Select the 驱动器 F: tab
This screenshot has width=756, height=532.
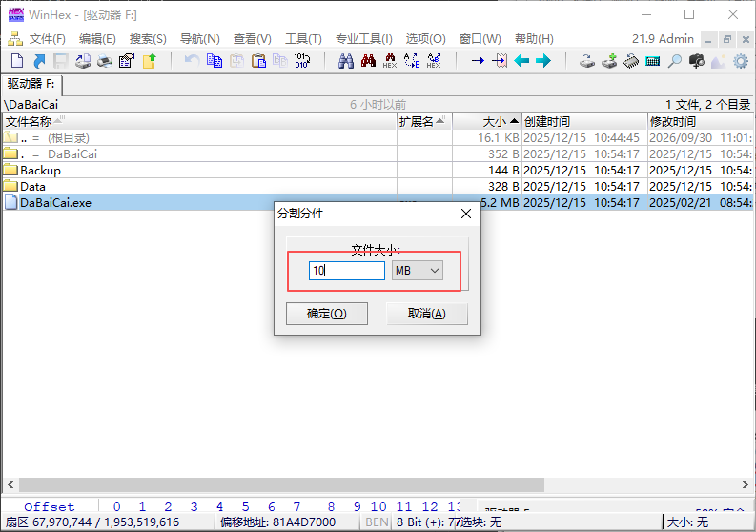(31, 84)
